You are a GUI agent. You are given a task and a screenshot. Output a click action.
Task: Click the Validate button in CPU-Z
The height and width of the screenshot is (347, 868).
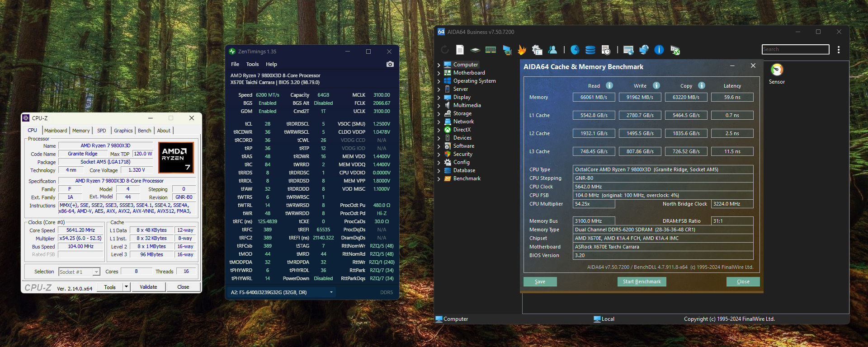[148, 287]
